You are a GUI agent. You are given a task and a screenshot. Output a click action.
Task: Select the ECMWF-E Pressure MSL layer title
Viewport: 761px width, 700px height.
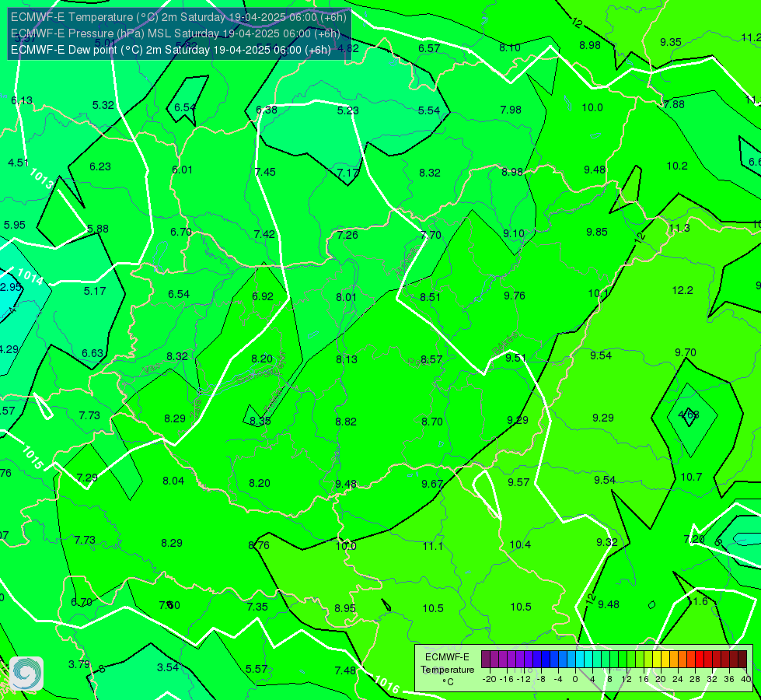(x=175, y=33)
